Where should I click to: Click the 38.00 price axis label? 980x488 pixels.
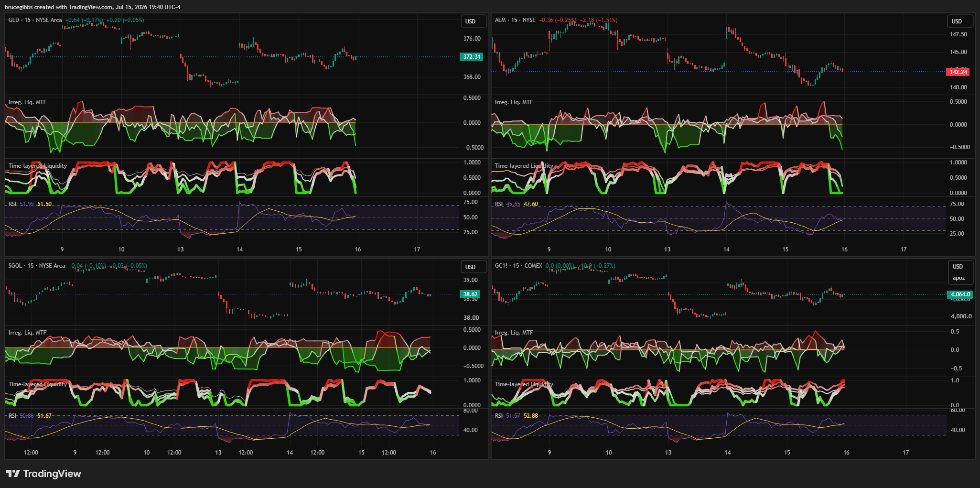471,318
